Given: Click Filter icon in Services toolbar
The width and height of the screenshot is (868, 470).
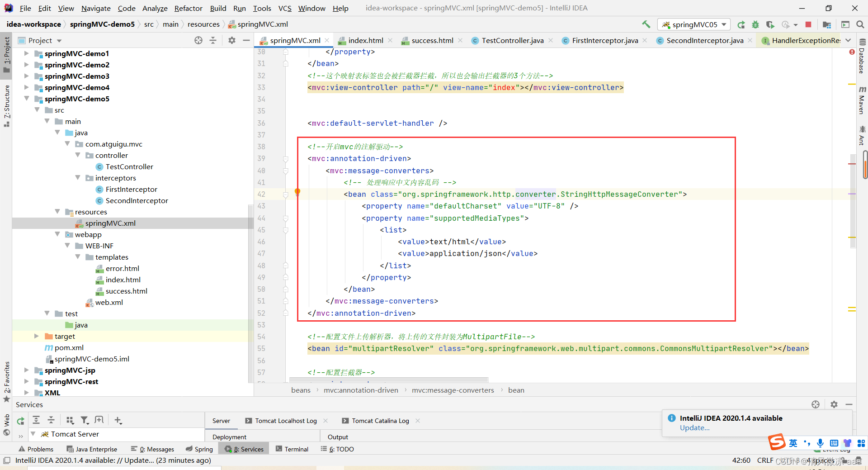Looking at the screenshot, I should click(85, 420).
